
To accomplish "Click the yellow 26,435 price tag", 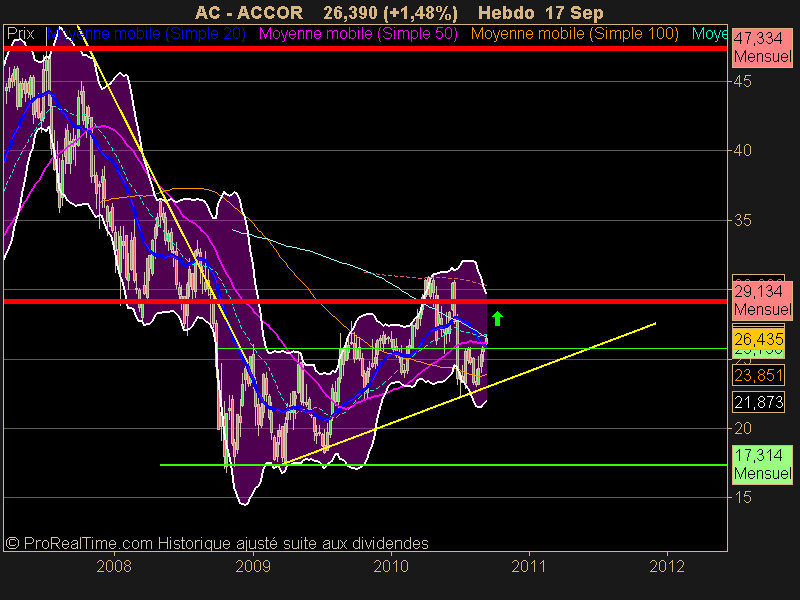I will 759,339.
